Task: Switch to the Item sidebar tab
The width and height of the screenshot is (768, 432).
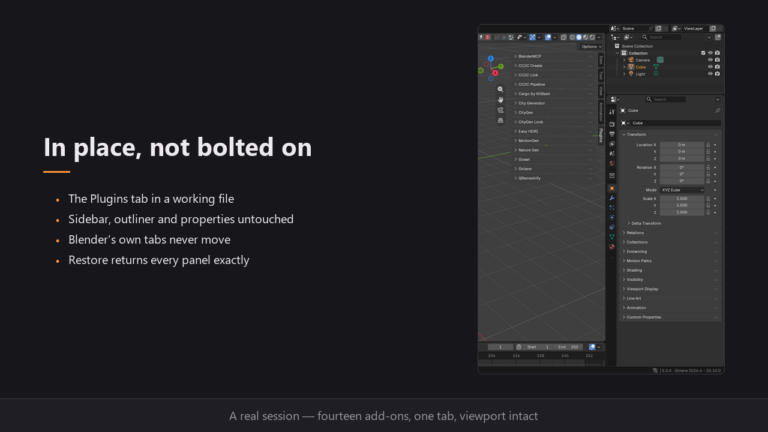Action: (x=601, y=60)
